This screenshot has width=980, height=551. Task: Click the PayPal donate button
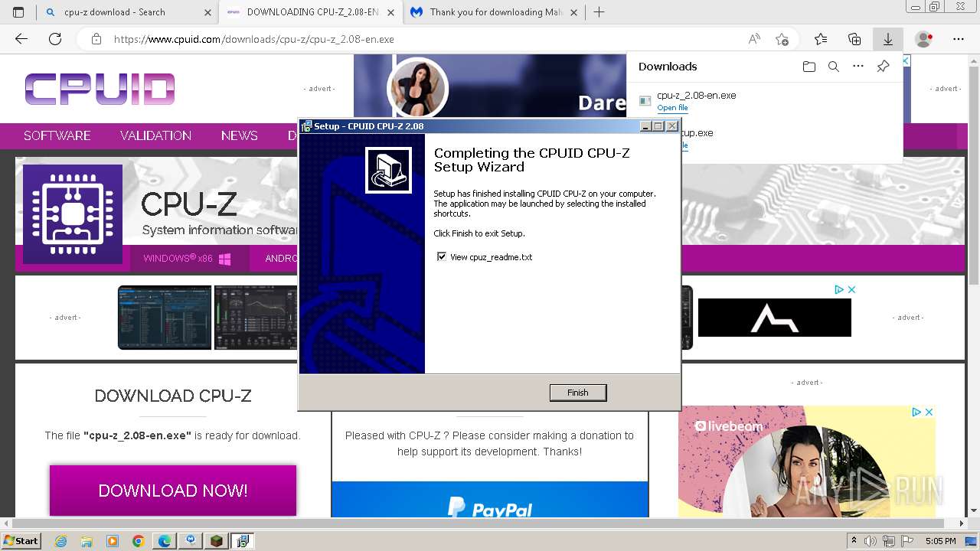point(490,499)
